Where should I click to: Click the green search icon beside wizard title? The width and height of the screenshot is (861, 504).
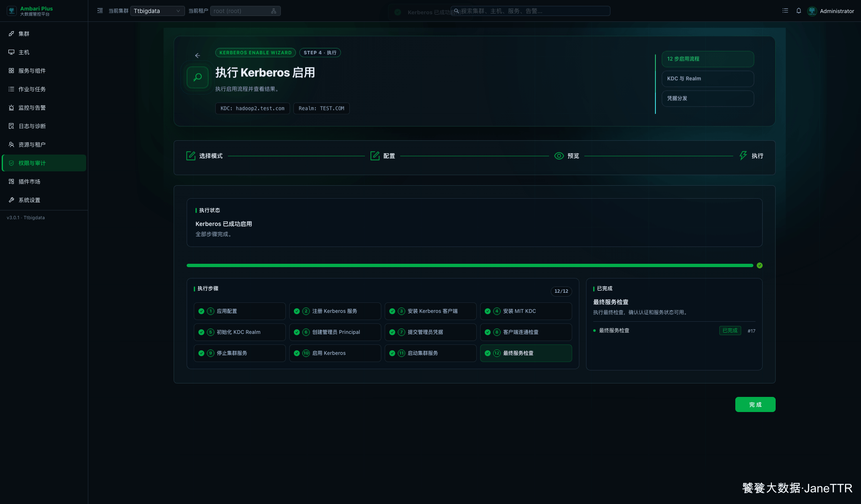(x=198, y=77)
